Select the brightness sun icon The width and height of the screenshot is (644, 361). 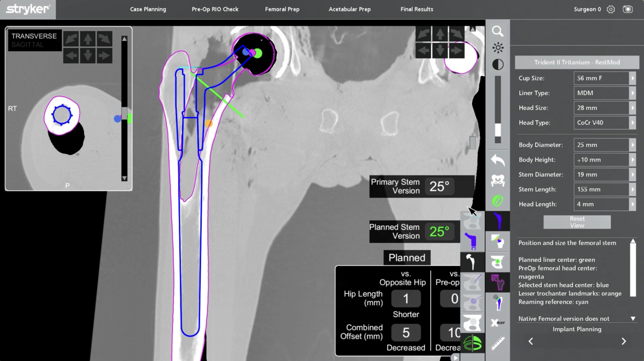tap(498, 48)
